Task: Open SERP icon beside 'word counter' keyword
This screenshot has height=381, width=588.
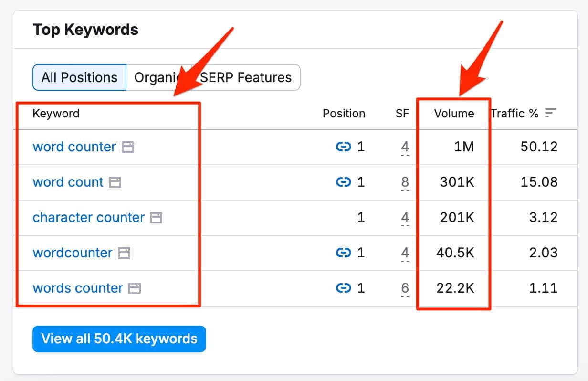Action: (x=127, y=147)
